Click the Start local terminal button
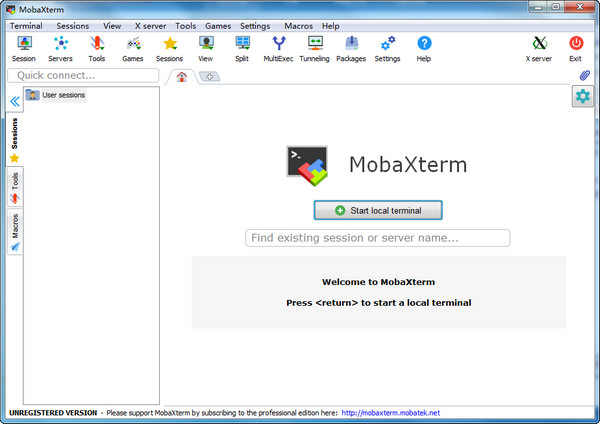Image resolution: width=600 pixels, height=424 pixels. pyautogui.click(x=378, y=210)
